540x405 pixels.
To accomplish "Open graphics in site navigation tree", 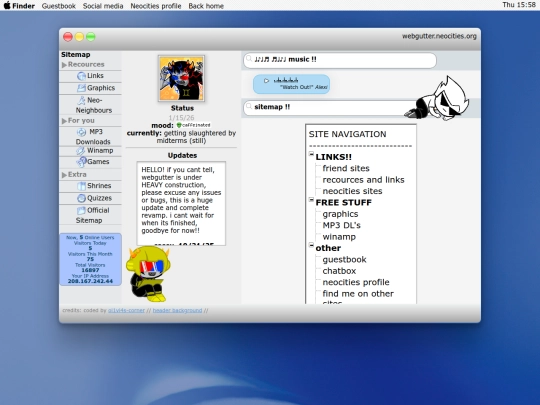I will tap(340, 214).
